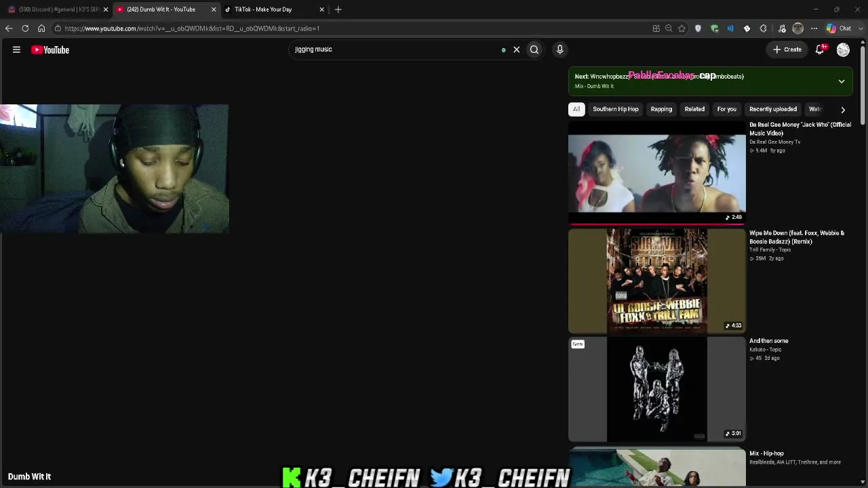Visit Kelato - Topic channel

pyautogui.click(x=766, y=350)
